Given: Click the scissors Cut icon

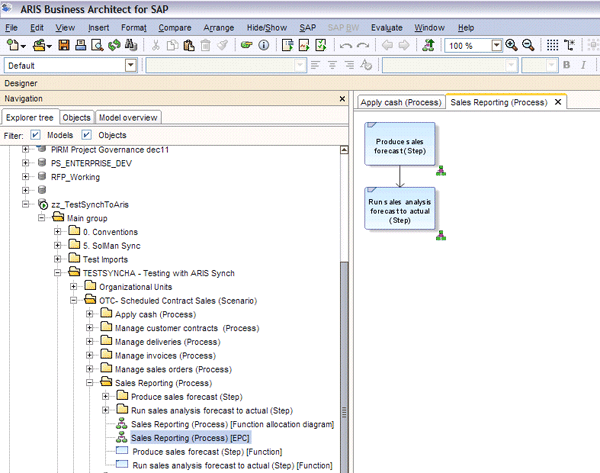Looking at the screenshot, I should (x=155, y=45).
